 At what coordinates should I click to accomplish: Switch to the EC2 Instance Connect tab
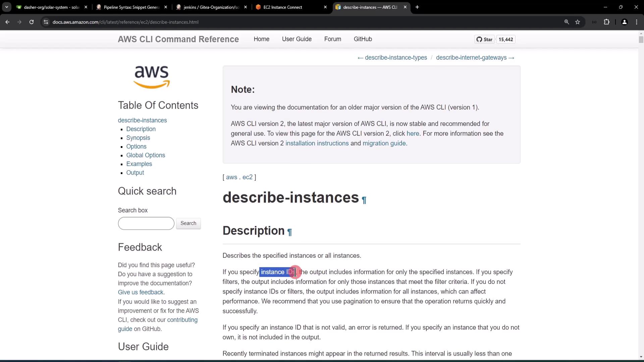tap(282, 7)
